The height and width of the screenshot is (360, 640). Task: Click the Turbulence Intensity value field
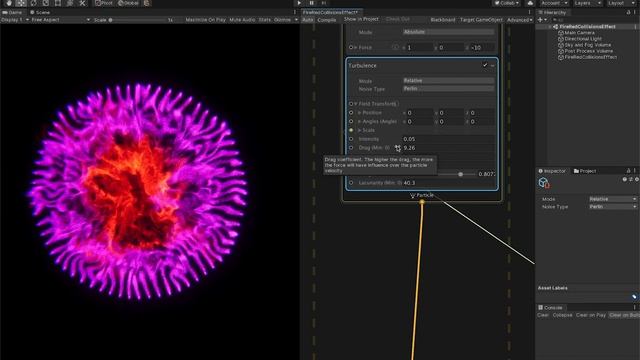tap(448, 139)
